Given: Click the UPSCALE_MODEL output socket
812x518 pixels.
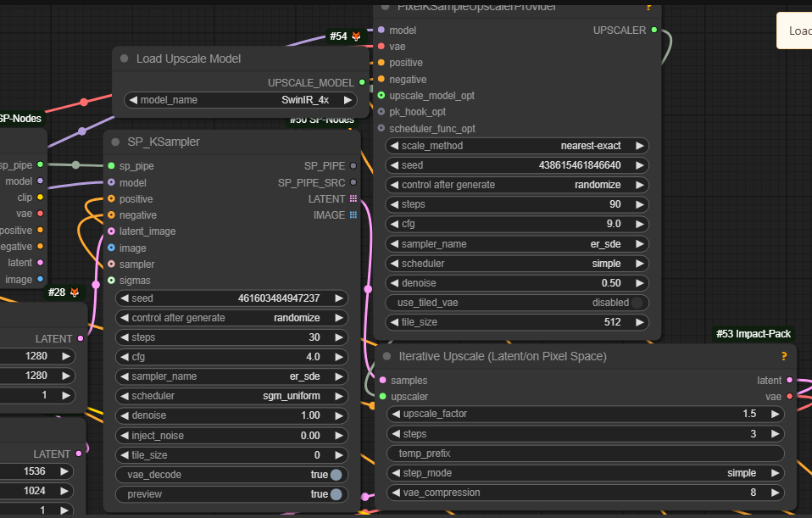Looking at the screenshot, I should coord(362,82).
